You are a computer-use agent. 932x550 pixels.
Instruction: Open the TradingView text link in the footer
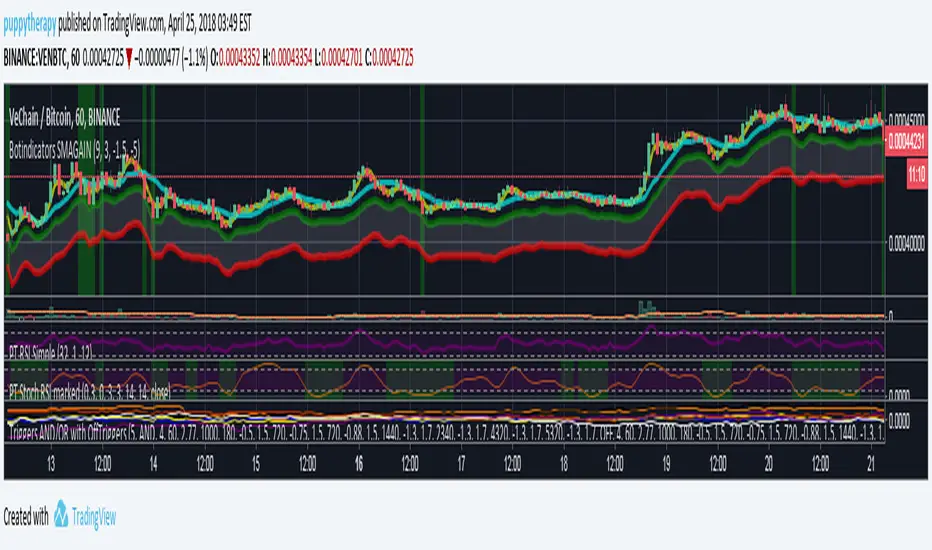(94, 517)
